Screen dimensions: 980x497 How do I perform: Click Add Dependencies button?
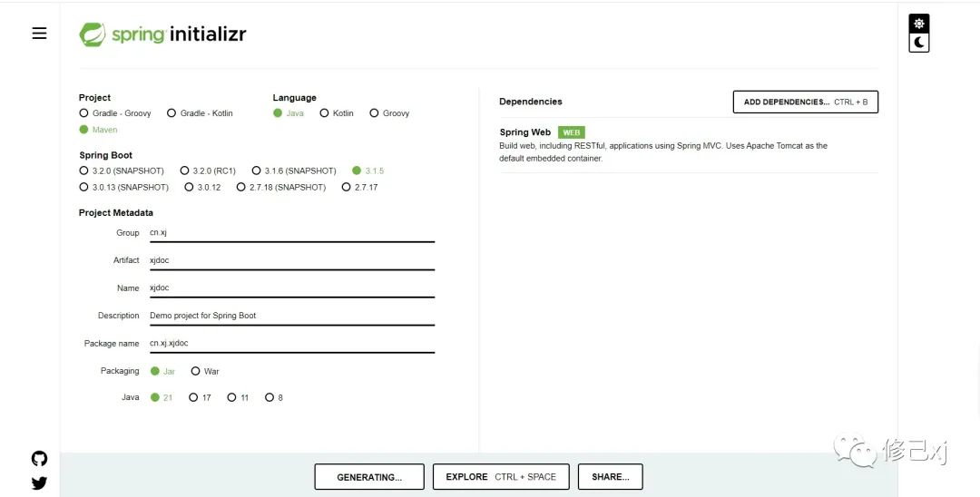(x=806, y=102)
